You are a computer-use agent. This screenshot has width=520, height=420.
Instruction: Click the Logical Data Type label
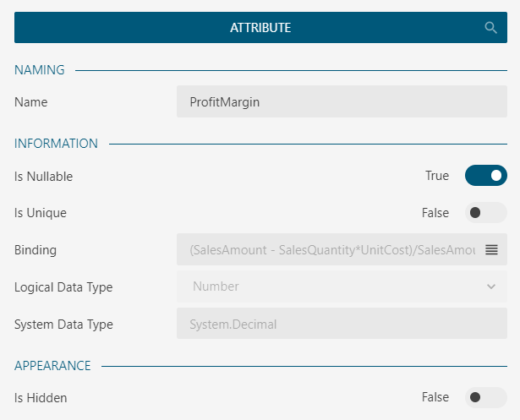tap(63, 287)
